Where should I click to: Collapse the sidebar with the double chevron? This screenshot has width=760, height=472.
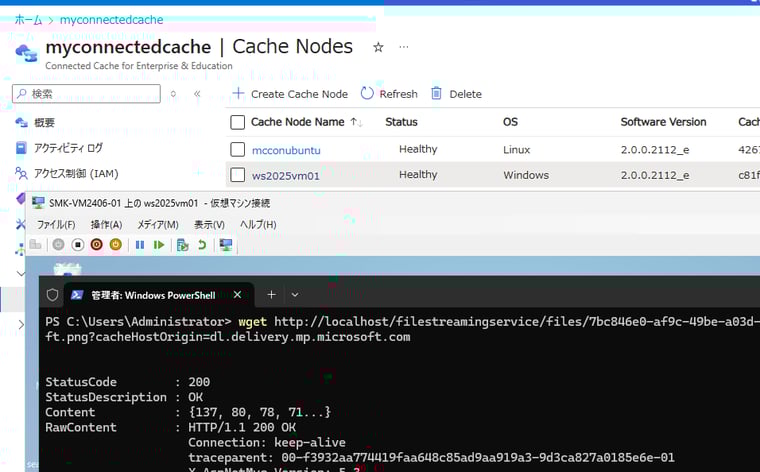point(197,94)
